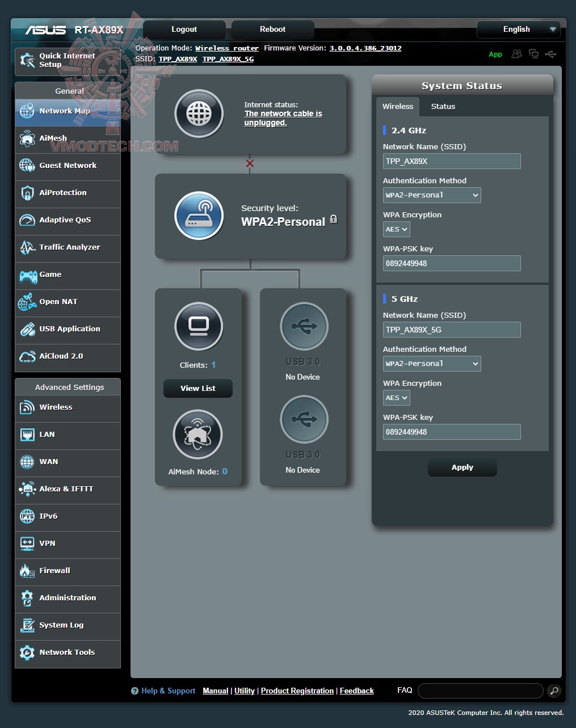Open the 5 GHz WPA Encryption dropdown
The height and width of the screenshot is (728, 576).
tap(396, 397)
